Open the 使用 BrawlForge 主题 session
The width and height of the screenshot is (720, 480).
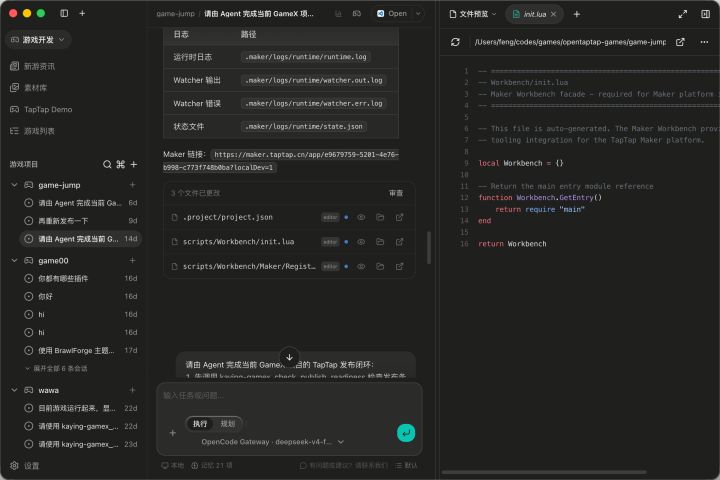point(81,350)
